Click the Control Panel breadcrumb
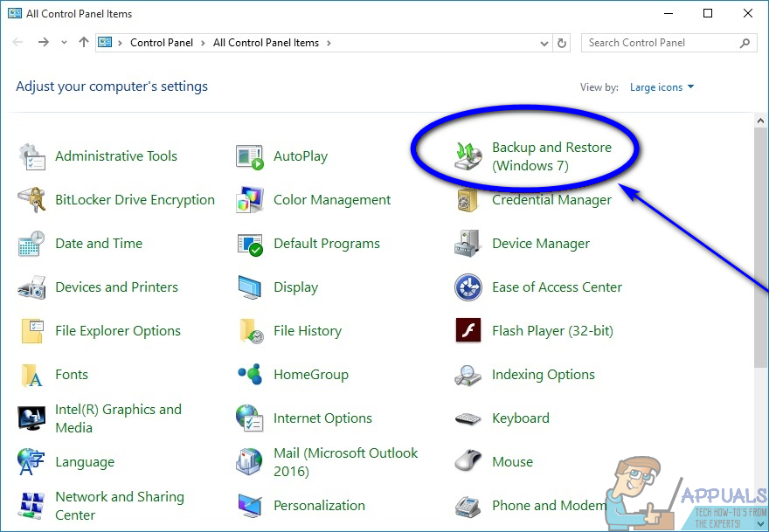The width and height of the screenshot is (769, 532). tap(162, 43)
